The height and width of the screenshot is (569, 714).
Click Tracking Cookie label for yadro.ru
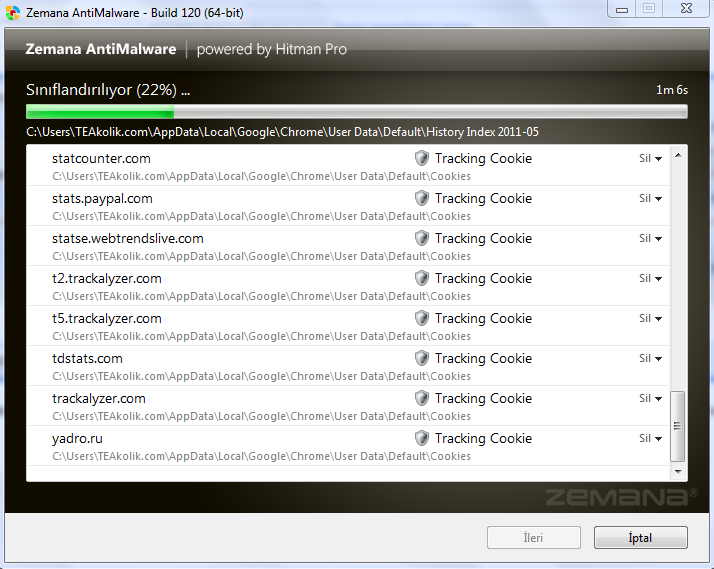pyautogui.click(x=483, y=439)
